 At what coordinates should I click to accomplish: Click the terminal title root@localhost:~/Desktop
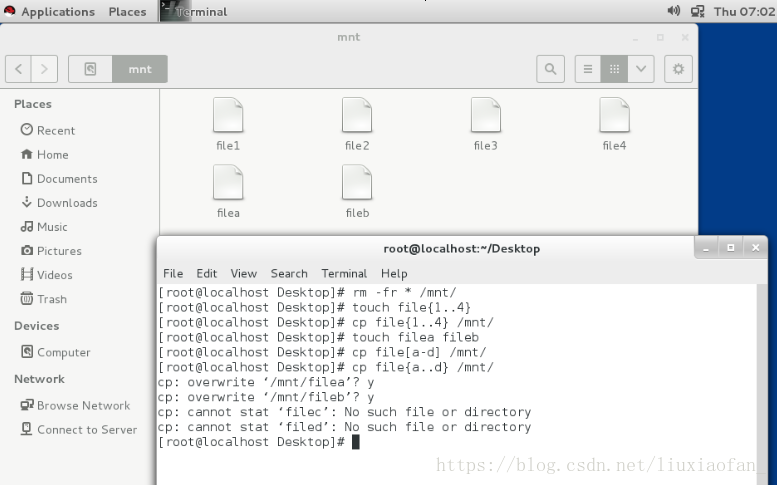tap(461, 249)
